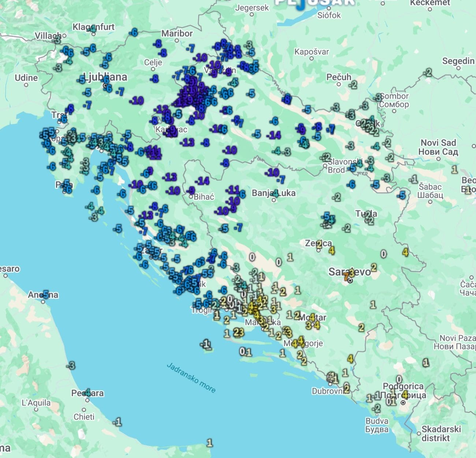476x458 pixels.
Task: Click the yellow 4 marker east of Zenica
Action: (332, 251)
